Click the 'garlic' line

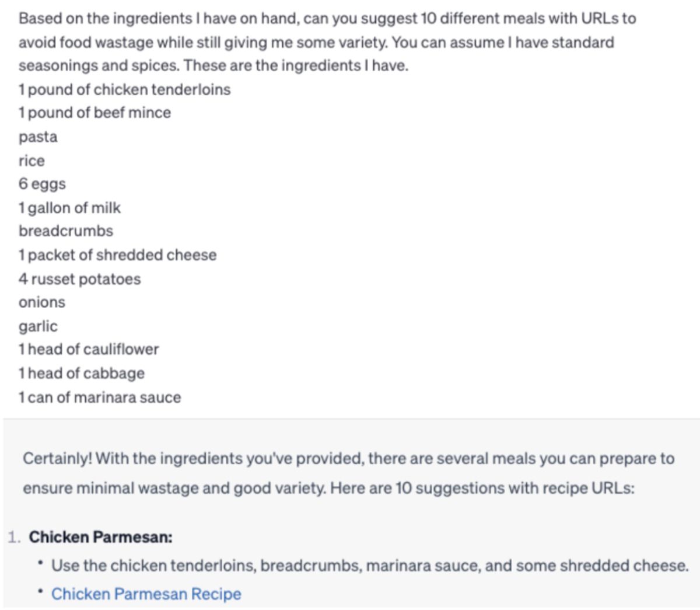(38, 326)
